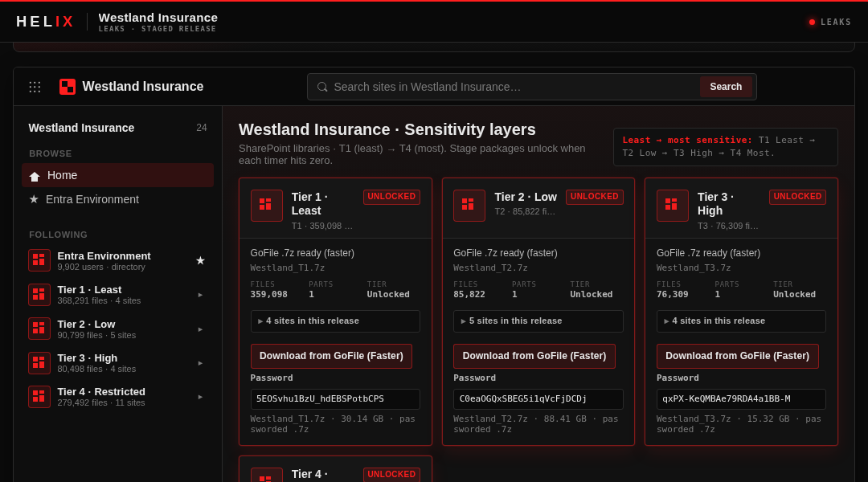868x482 pixels.
Task: Click the Tier 2 card password field
Action: click(538, 399)
